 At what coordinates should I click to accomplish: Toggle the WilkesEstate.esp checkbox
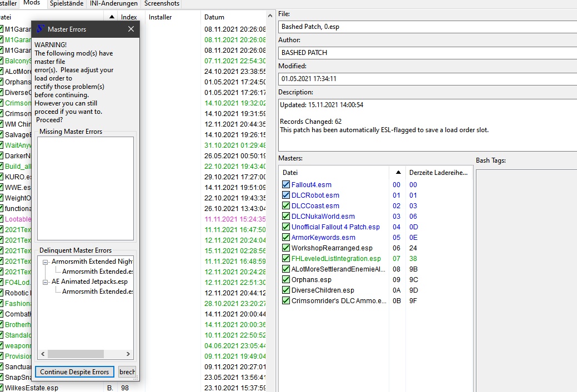[2, 388]
